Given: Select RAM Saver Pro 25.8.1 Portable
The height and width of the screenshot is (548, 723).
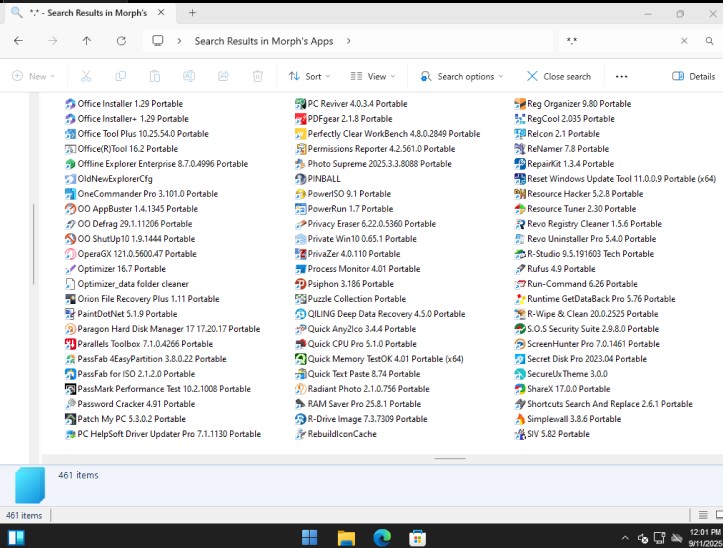Looking at the screenshot, I should (x=358, y=404).
